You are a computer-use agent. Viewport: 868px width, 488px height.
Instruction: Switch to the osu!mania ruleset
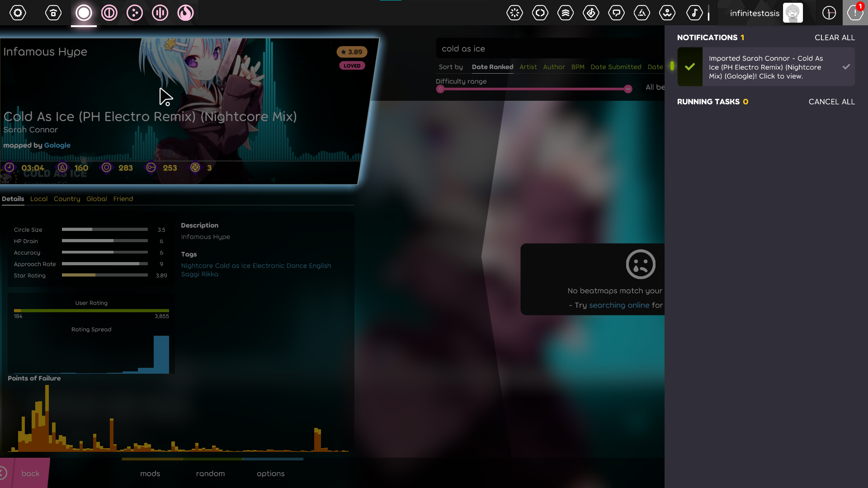[x=160, y=13]
